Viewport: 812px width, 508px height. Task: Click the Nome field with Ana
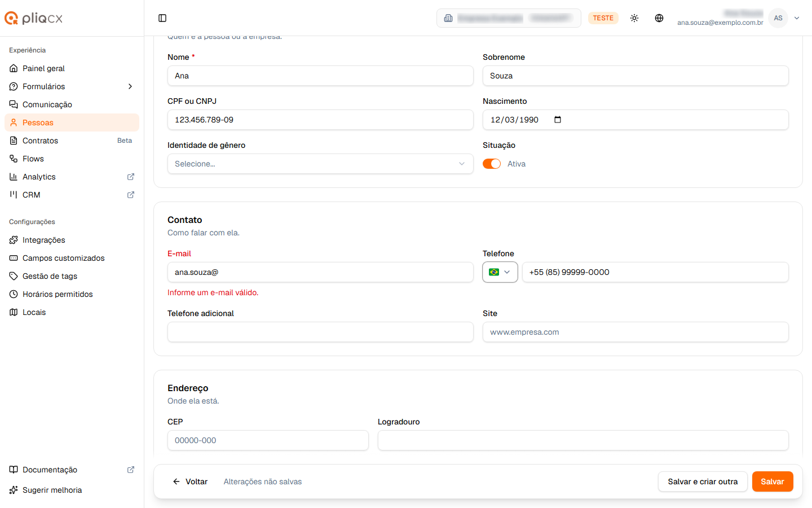(x=320, y=76)
